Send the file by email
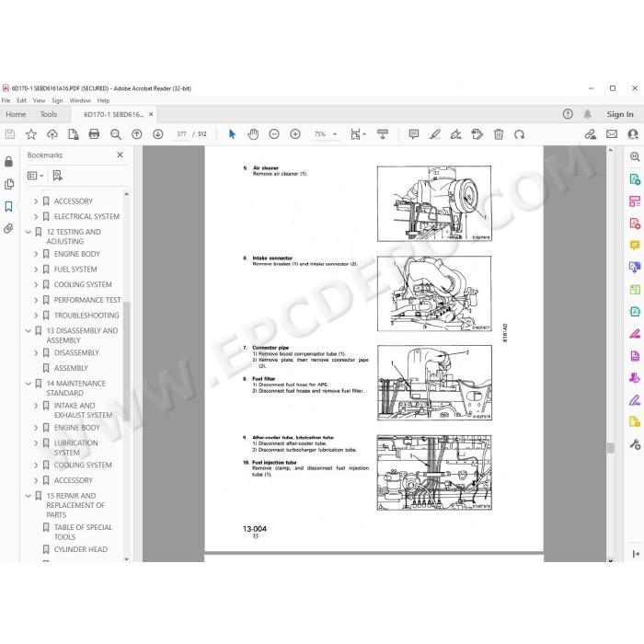The image size is (644, 644). [612, 134]
